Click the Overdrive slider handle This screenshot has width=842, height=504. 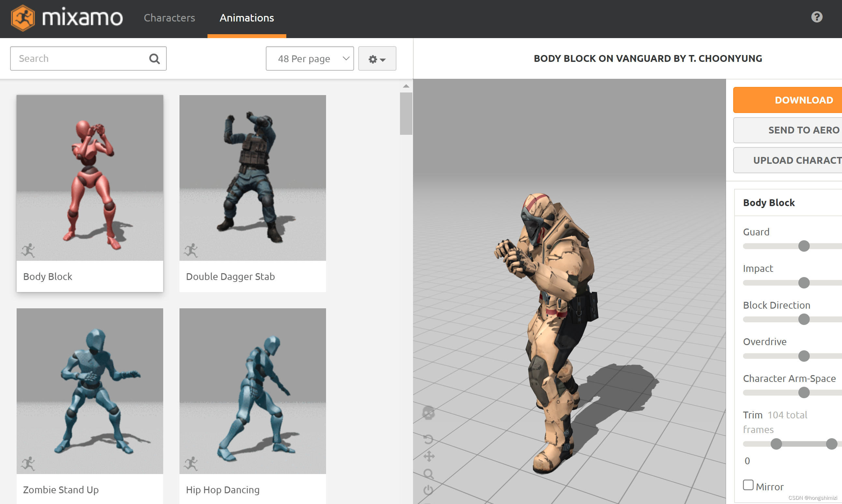[x=804, y=356]
